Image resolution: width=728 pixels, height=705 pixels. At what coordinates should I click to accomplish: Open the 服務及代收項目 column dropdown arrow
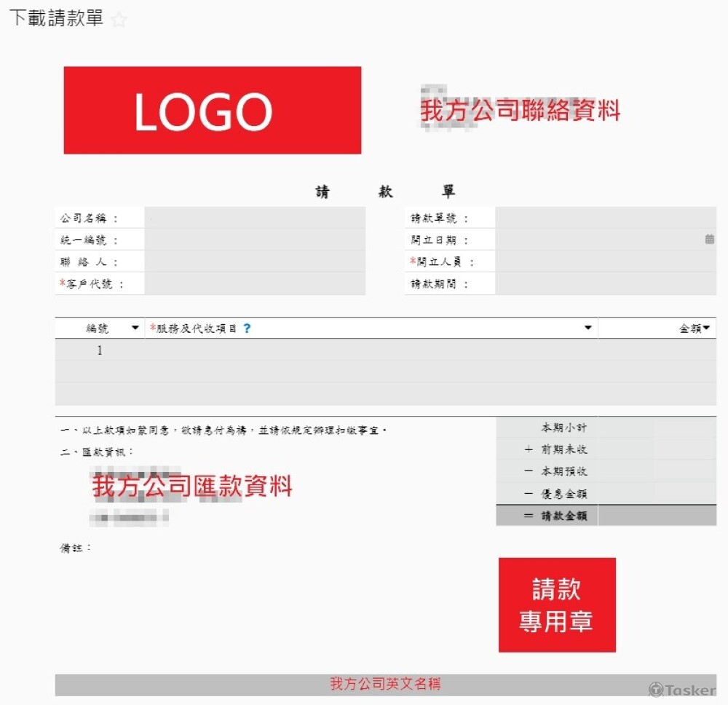coord(588,328)
